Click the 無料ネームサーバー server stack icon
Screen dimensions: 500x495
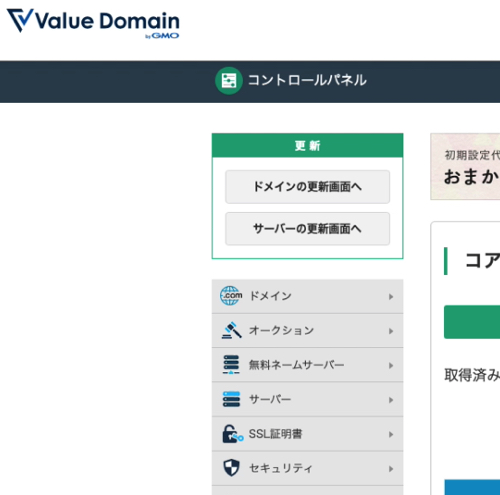click(231, 365)
